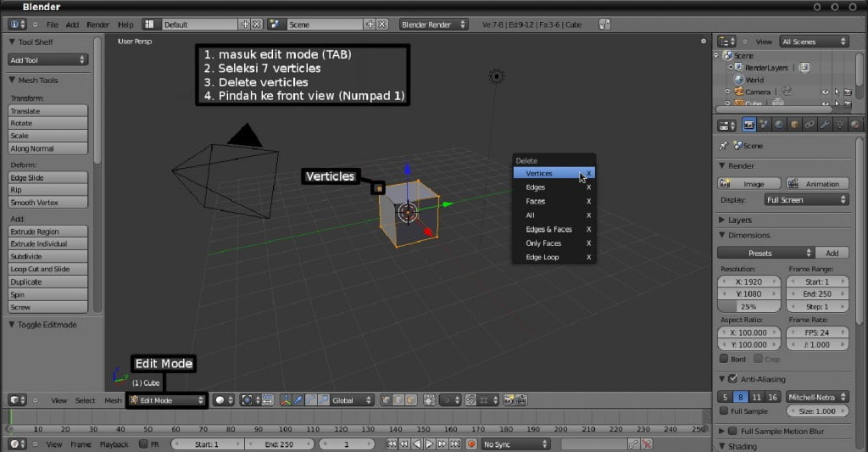
Task: Open the Mesh menu in viewport header
Action: pos(113,400)
